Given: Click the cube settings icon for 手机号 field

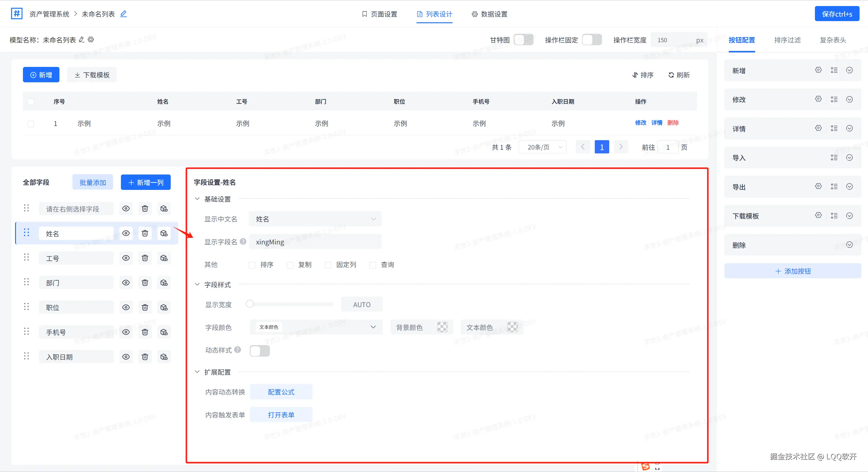Looking at the screenshot, I should tap(164, 332).
